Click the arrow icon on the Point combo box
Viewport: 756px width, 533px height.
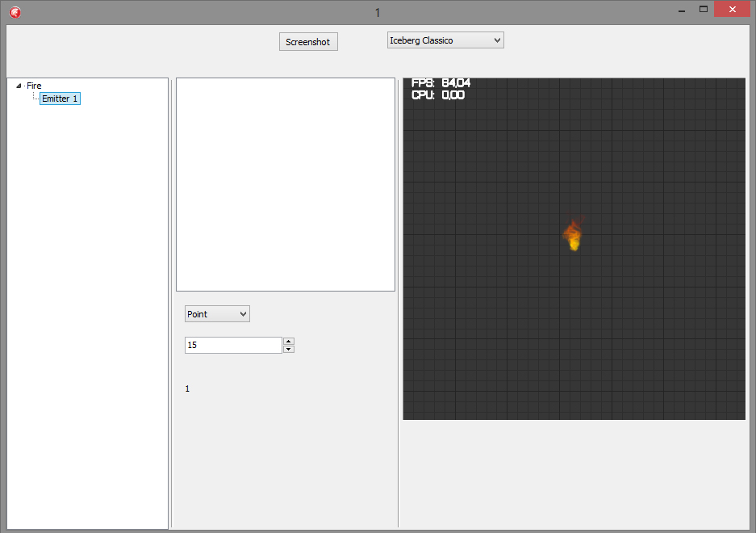tap(243, 314)
